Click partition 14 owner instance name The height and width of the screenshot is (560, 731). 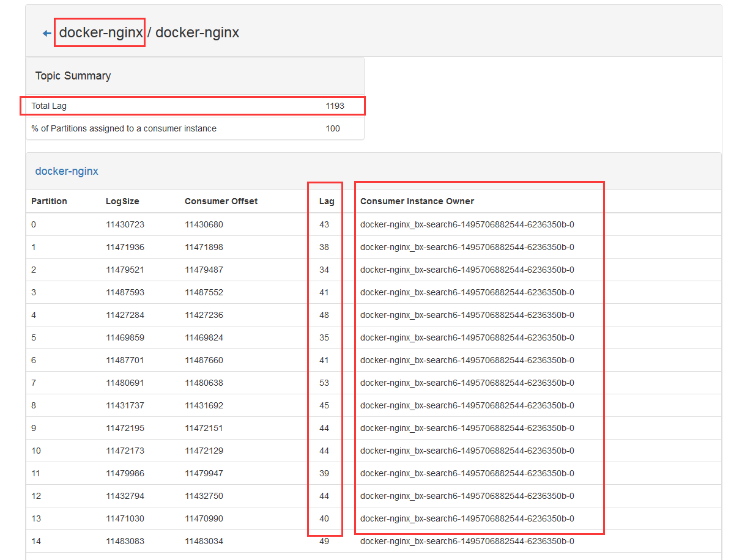click(x=467, y=542)
